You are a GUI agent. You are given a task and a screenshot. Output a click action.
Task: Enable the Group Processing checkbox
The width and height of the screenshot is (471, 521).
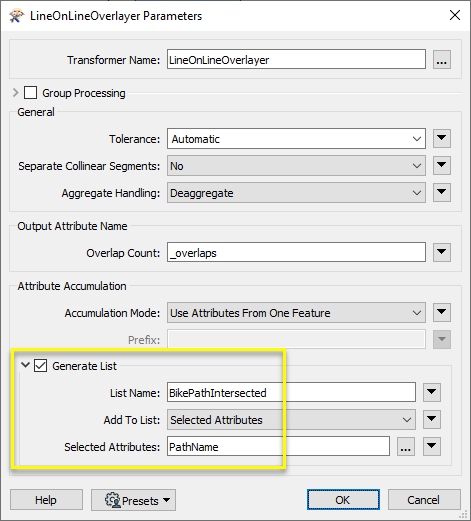pos(30,93)
